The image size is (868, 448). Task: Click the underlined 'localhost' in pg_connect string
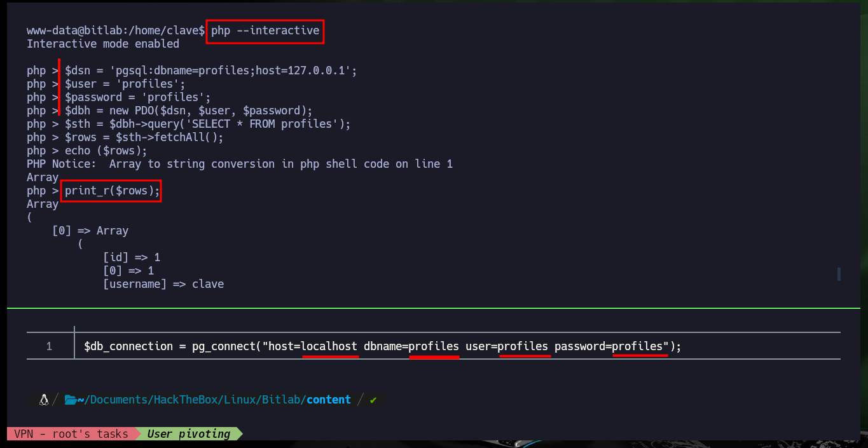(329, 346)
